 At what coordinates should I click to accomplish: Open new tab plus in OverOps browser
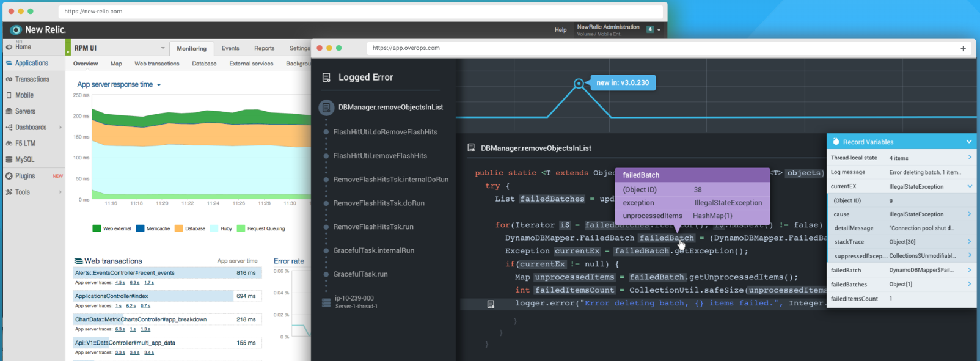(963, 48)
